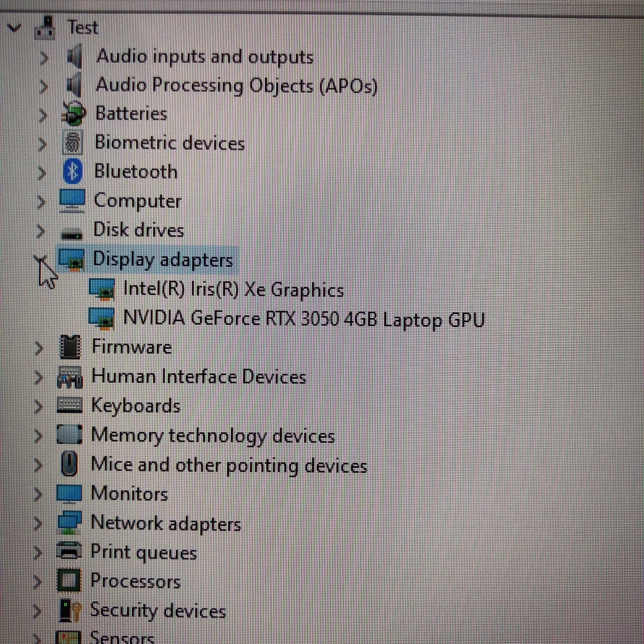
Task: Select the Print queues label
Action: [x=144, y=553]
